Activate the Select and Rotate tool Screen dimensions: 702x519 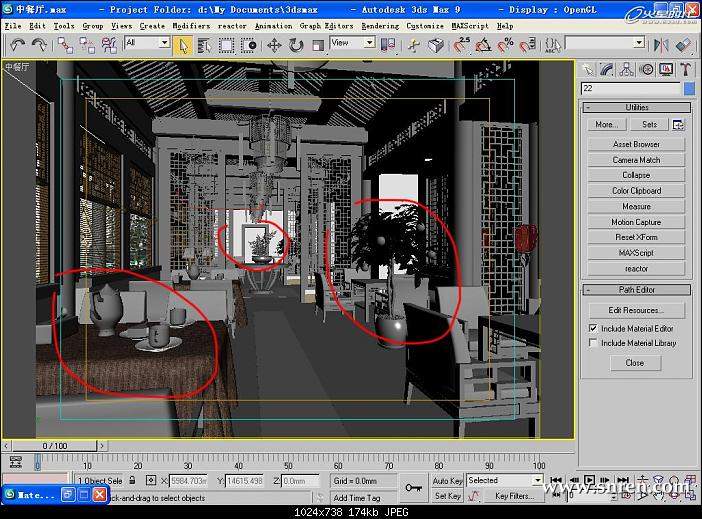tap(297, 45)
